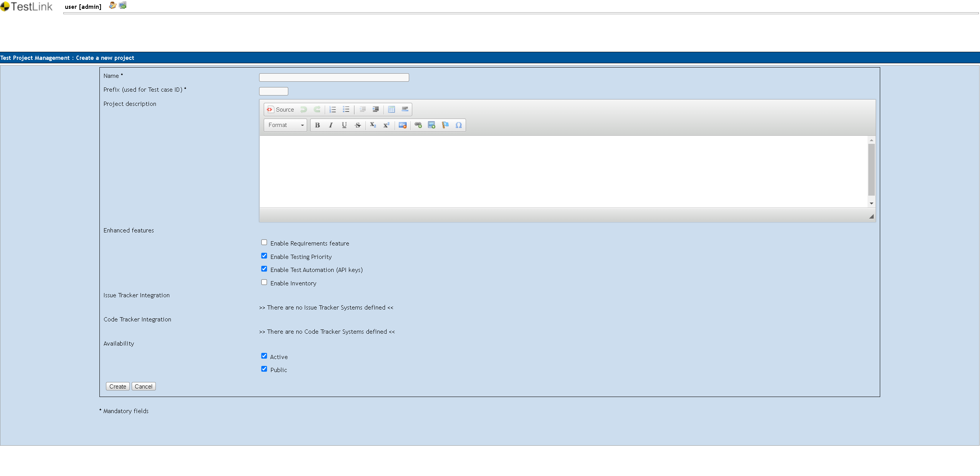980x476 pixels.
Task: Uncheck the Public availability checkbox
Action: 264,369
